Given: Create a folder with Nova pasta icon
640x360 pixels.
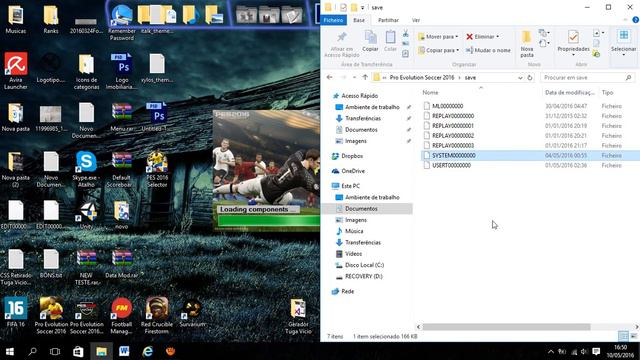Looking at the screenshot, I should click(x=527, y=44).
